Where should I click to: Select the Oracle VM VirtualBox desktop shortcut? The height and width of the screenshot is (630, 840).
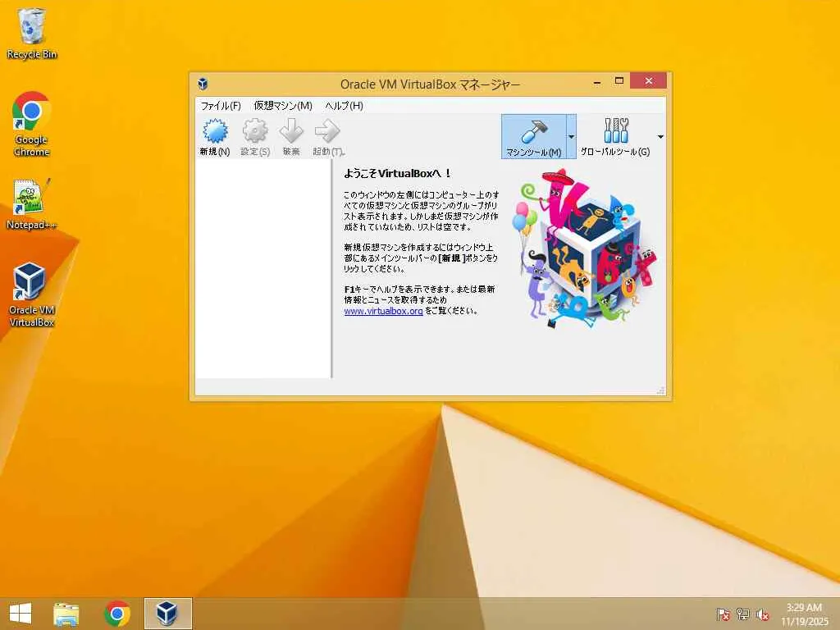[32, 294]
